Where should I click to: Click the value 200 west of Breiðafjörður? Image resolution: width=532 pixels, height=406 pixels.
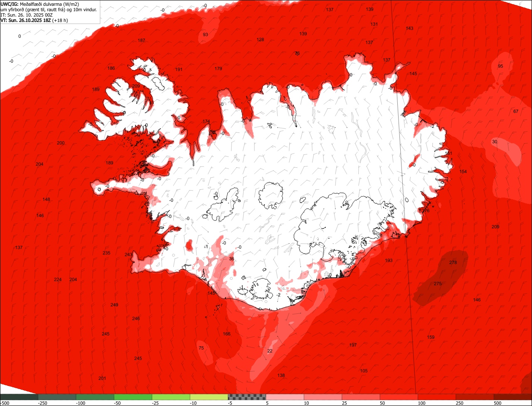[x=61, y=143]
